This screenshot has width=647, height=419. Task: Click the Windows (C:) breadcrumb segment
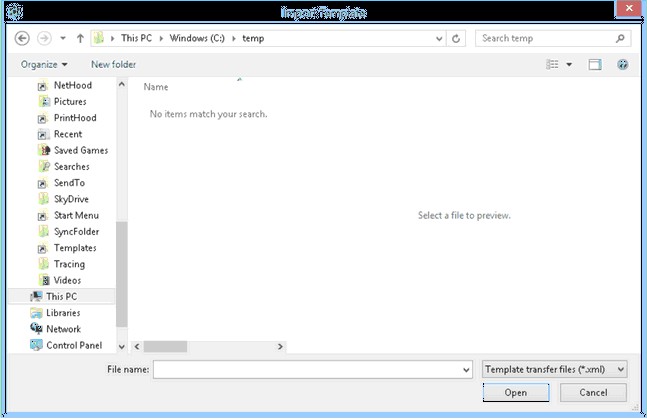194,39
